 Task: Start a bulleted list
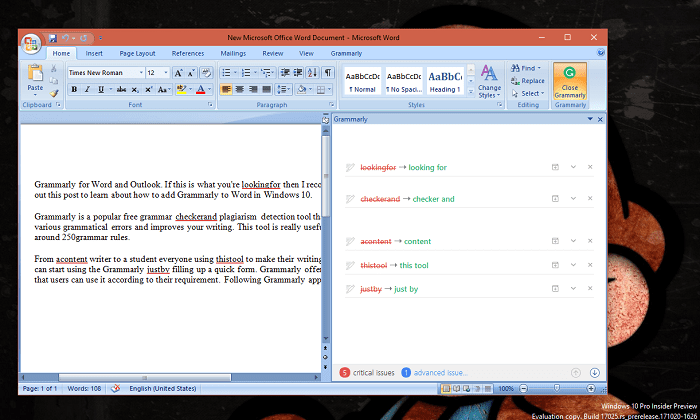pyautogui.click(x=226, y=73)
